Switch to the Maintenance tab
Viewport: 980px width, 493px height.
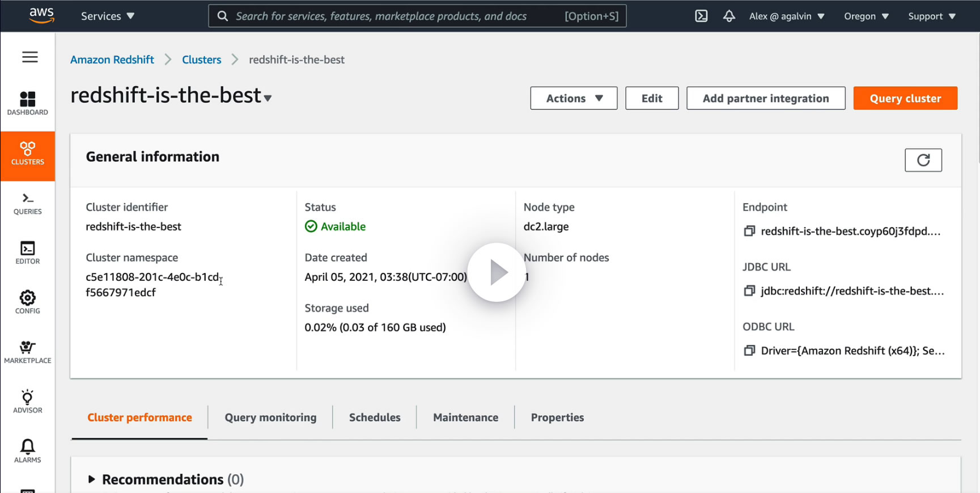[x=465, y=418]
